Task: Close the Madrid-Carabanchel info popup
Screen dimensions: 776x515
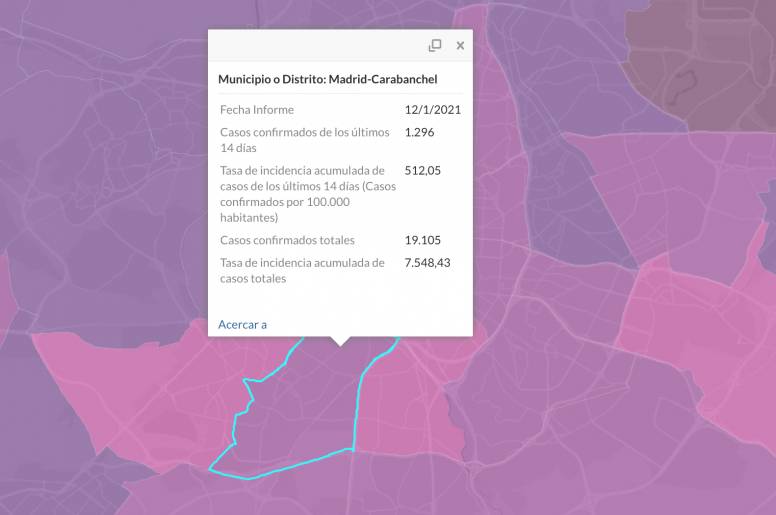Action: 460,45
